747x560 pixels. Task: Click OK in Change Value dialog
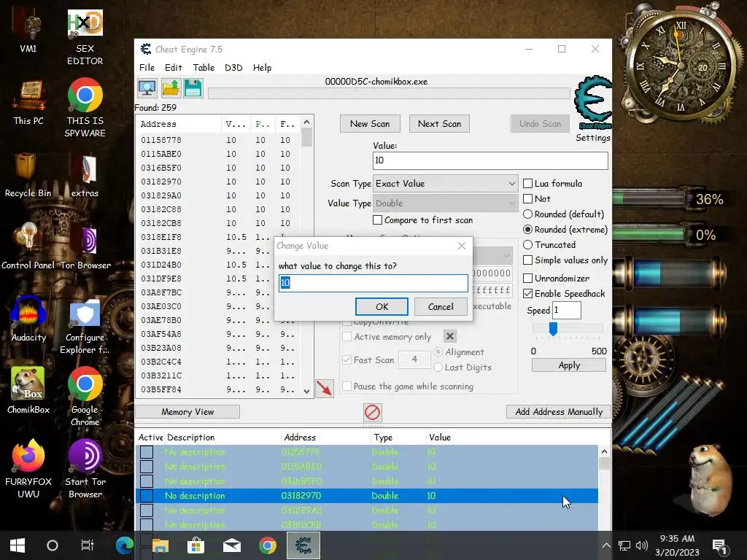(382, 307)
